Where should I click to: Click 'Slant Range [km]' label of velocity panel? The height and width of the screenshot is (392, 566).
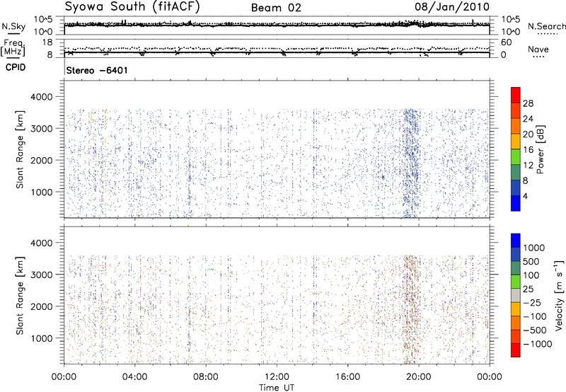[20, 296]
